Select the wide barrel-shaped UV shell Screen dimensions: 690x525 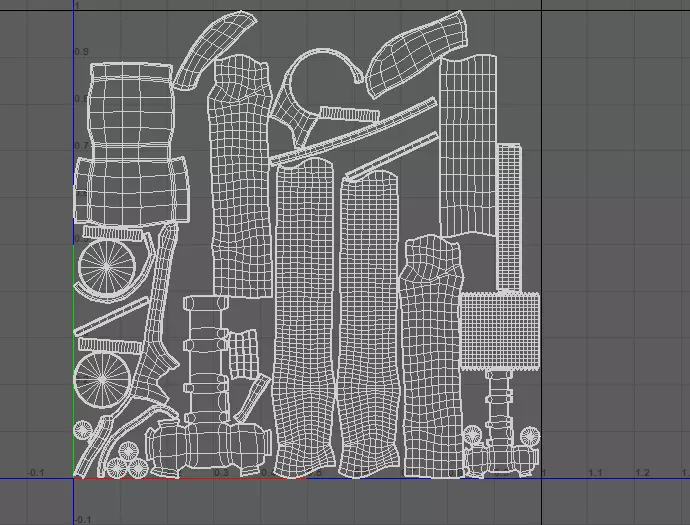(132, 143)
